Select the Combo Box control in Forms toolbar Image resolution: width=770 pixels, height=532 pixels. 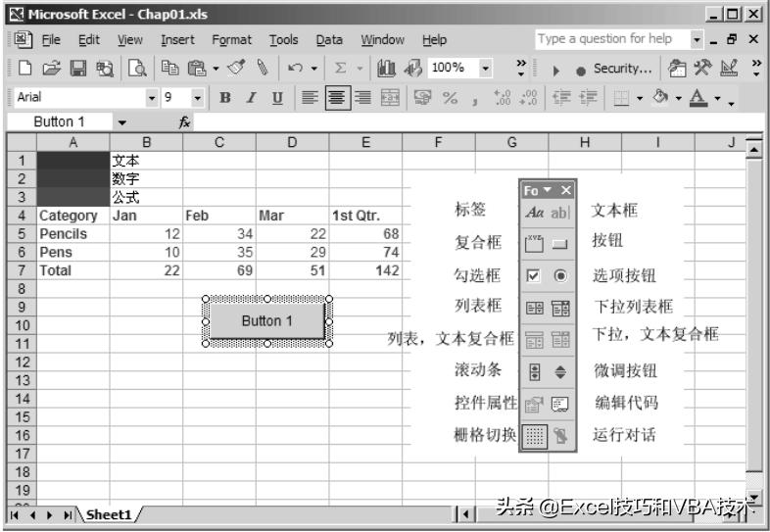[560, 308]
